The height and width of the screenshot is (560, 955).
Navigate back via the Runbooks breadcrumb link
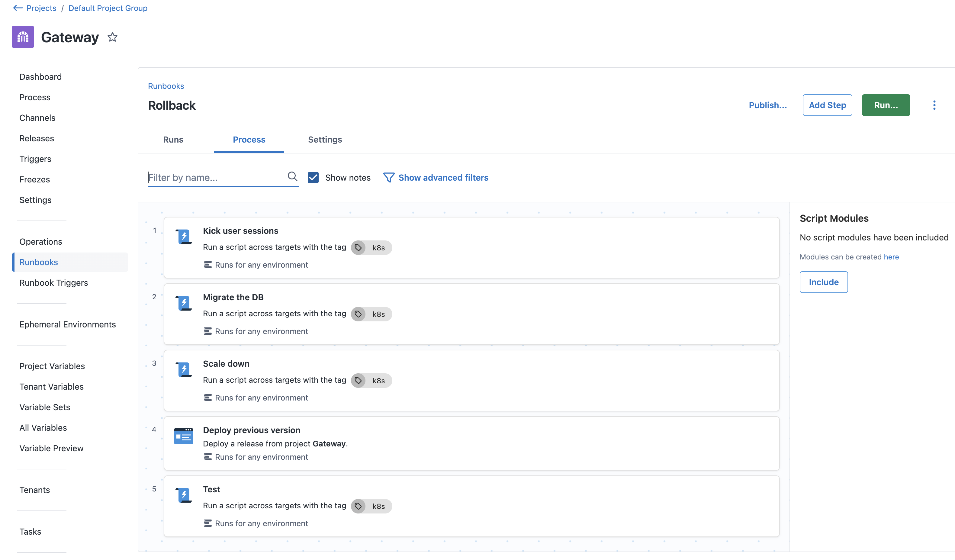click(166, 86)
